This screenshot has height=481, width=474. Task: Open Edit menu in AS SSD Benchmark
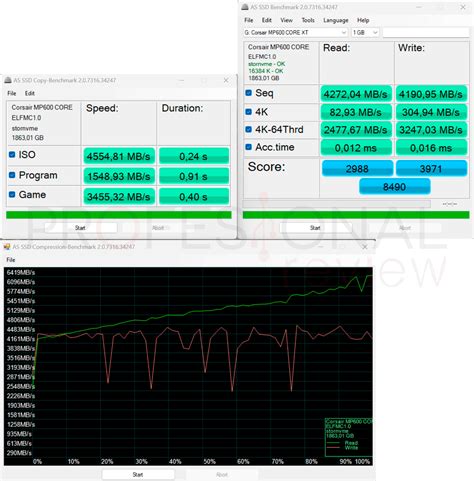tap(266, 20)
